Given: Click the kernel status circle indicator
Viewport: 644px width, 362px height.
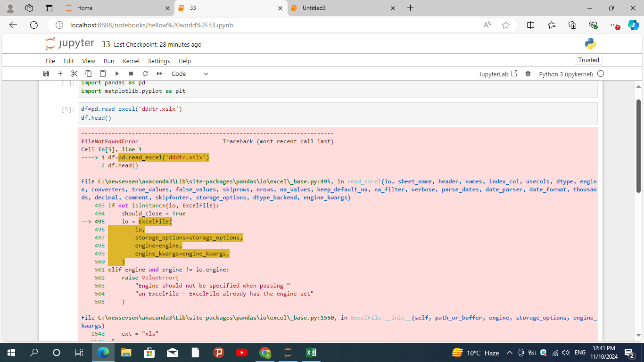Looking at the screenshot, I should (x=601, y=74).
